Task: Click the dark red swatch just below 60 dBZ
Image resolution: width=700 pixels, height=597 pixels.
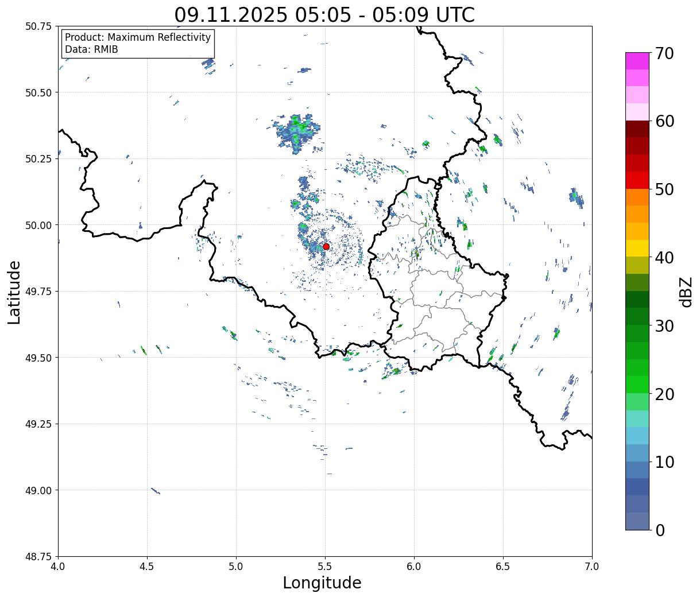Action: coord(637,129)
